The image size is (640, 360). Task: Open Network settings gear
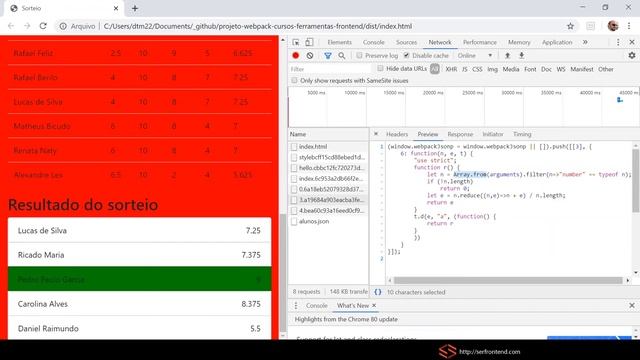pos(632,56)
